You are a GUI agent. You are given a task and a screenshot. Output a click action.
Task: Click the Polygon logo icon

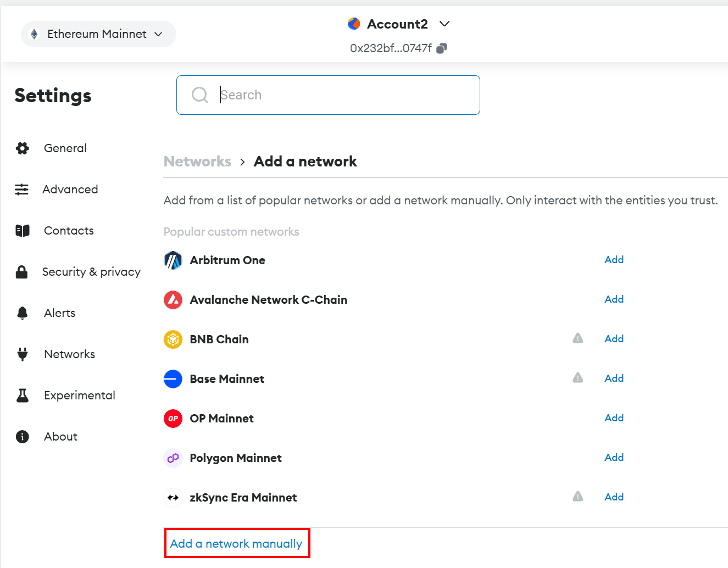coord(173,458)
